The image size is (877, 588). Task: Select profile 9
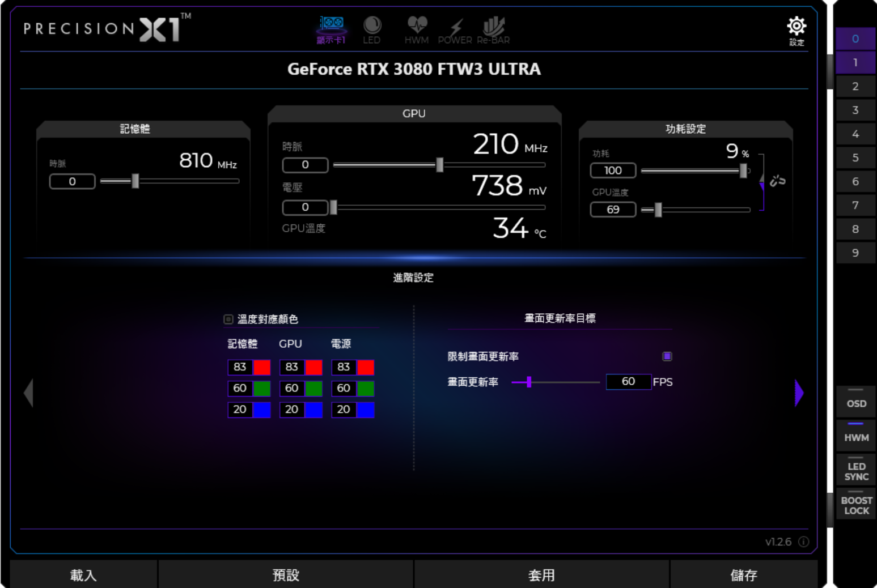click(x=855, y=253)
